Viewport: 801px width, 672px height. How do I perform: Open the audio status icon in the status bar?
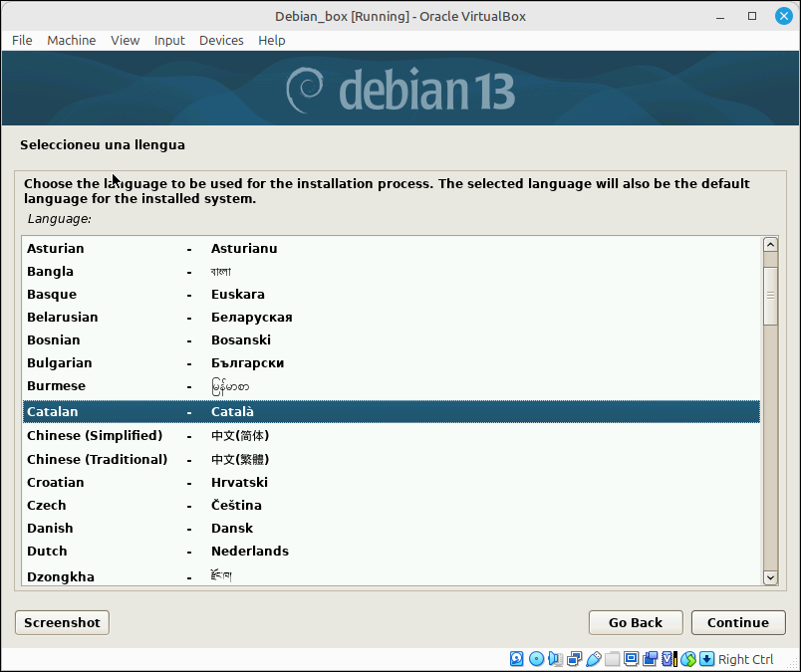(x=555, y=659)
